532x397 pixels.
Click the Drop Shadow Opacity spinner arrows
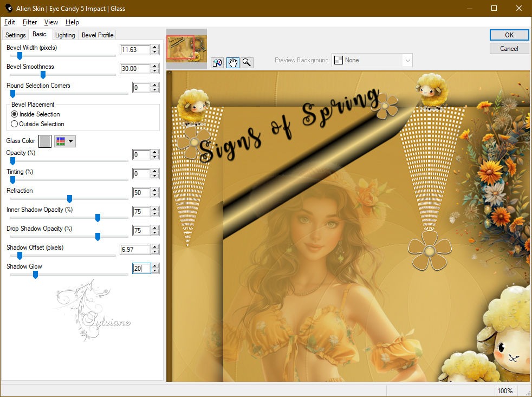155,231
